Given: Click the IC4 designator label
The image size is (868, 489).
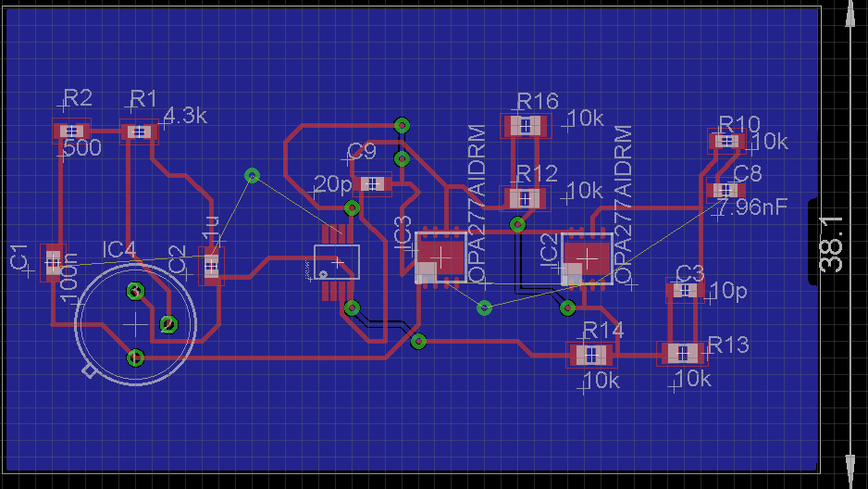Looking at the screenshot, I should [x=119, y=250].
